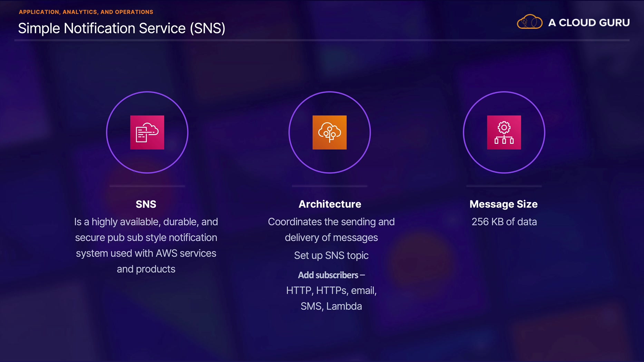Click the "APPLICATION, ANALYTICS, AND OPERATIONS" category label

coord(86,12)
